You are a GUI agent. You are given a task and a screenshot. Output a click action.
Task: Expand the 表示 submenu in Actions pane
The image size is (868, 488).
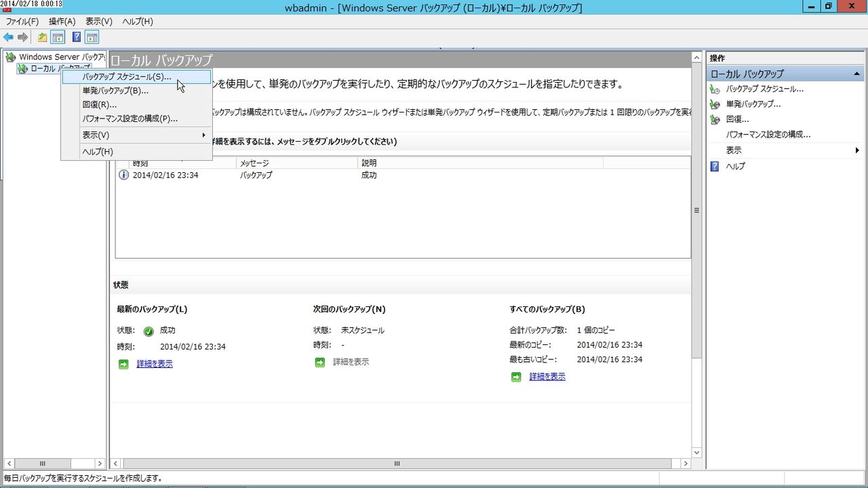coord(857,150)
